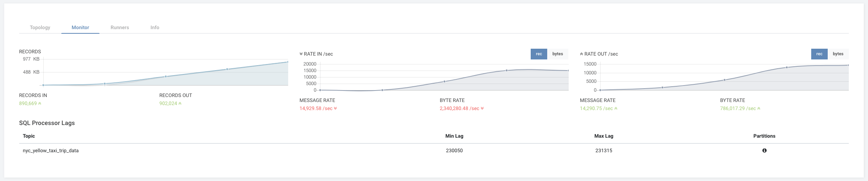The image size is (868, 181).
Task: Select the Monitor tab
Action: [x=80, y=28]
